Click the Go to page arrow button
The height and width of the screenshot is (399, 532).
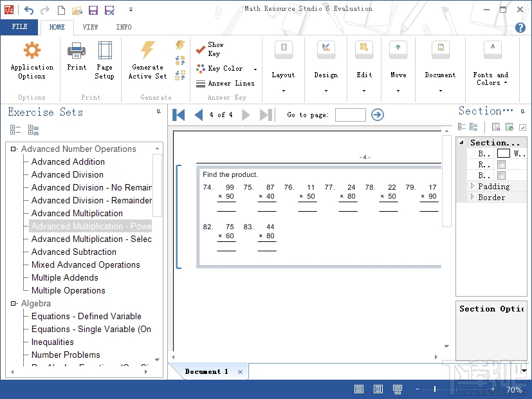point(377,115)
